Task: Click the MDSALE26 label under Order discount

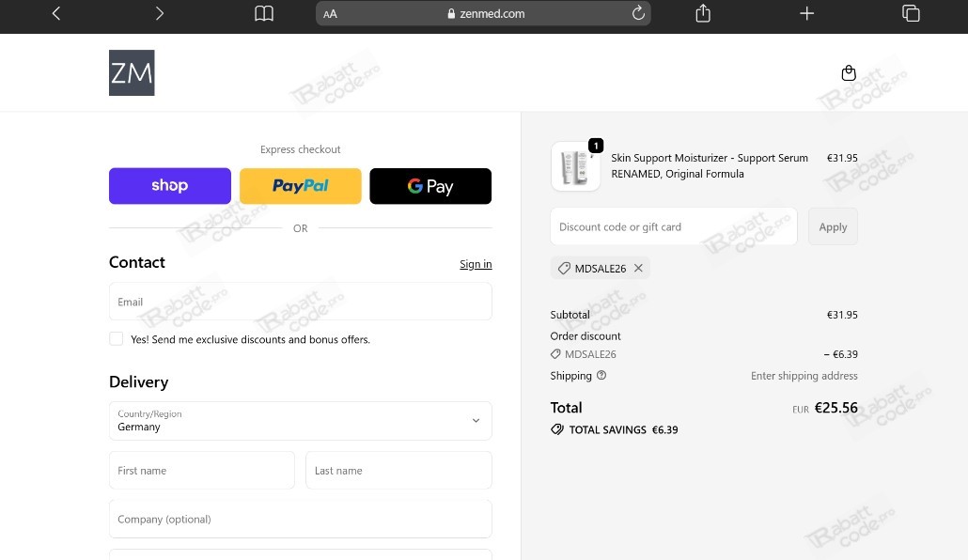Action: coord(590,354)
